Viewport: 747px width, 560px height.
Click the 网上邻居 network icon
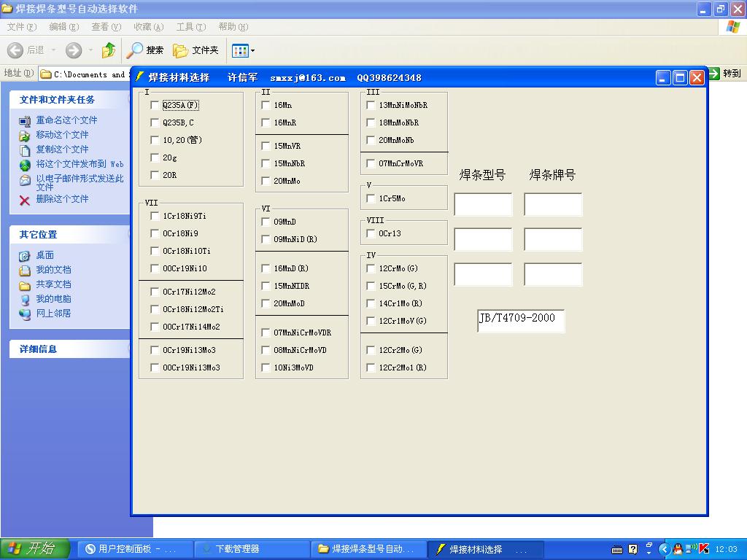pyautogui.click(x=25, y=314)
